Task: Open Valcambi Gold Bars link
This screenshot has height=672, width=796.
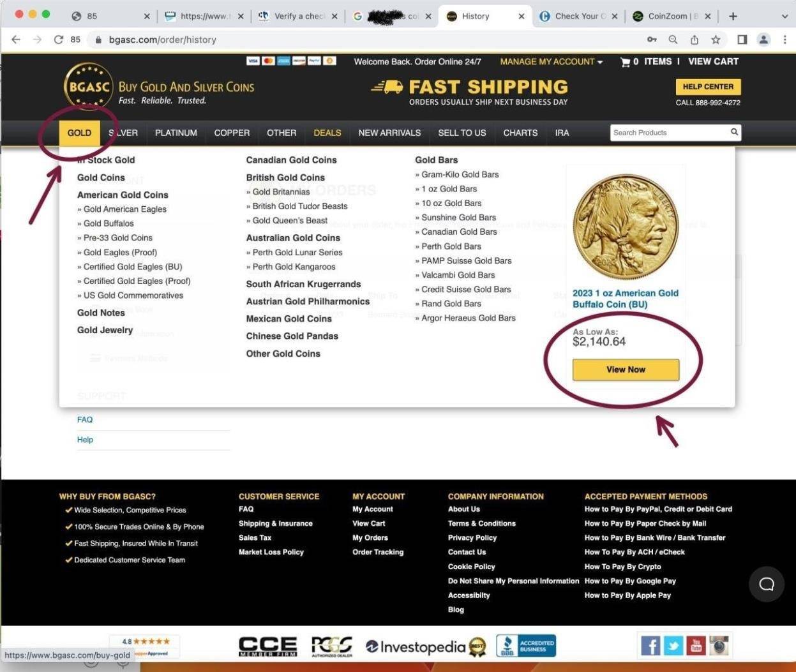Action: pos(458,275)
